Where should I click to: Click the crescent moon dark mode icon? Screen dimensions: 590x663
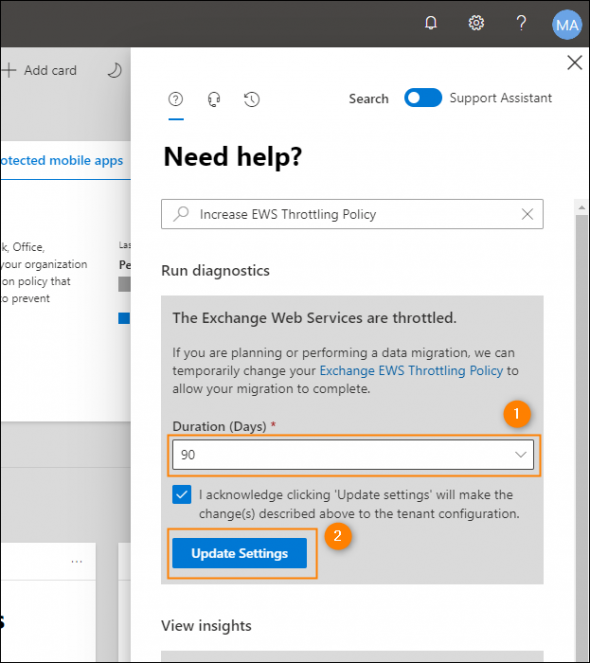click(x=114, y=70)
